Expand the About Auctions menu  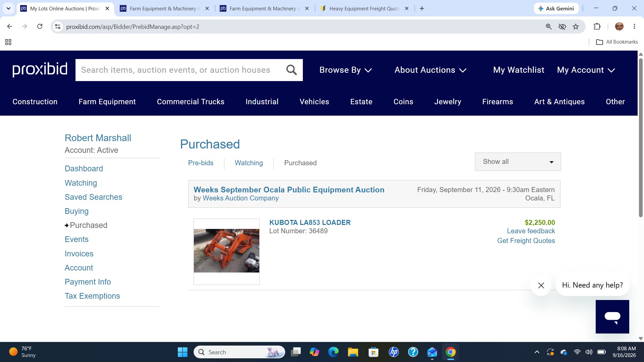(x=430, y=70)
